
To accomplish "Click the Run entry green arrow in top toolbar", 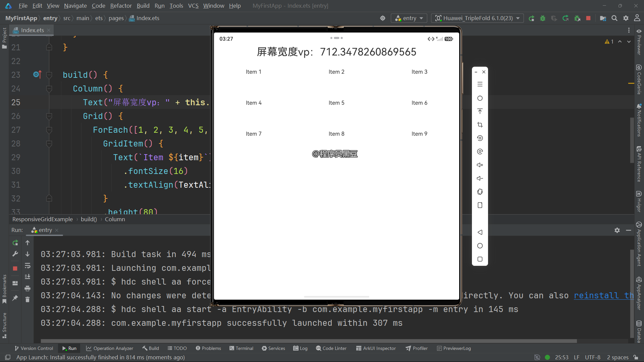I will click(x=531, y=18).
